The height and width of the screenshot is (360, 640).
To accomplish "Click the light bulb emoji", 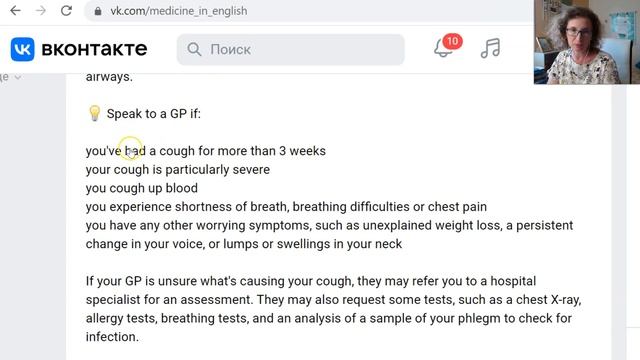I will coord(94,113).
